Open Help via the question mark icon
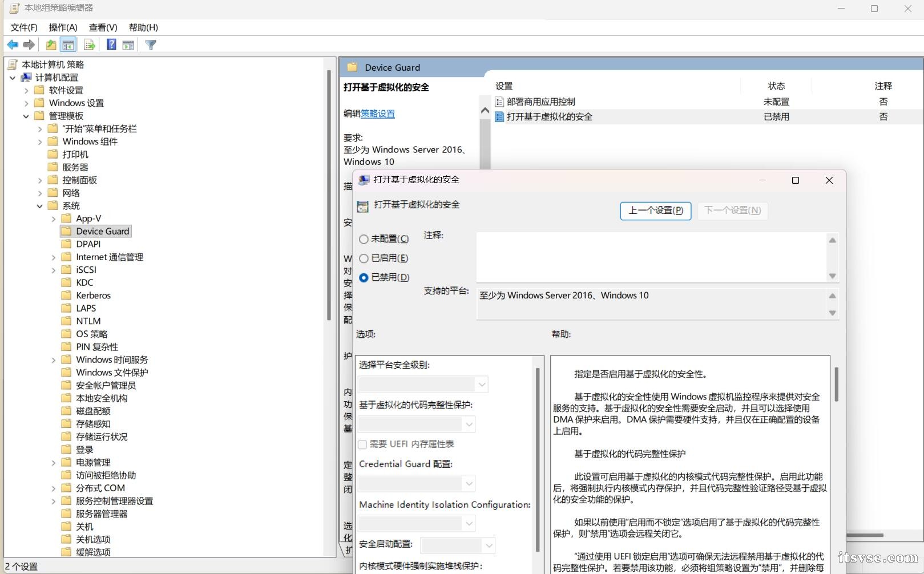924x574 pixels. [111, 45]
